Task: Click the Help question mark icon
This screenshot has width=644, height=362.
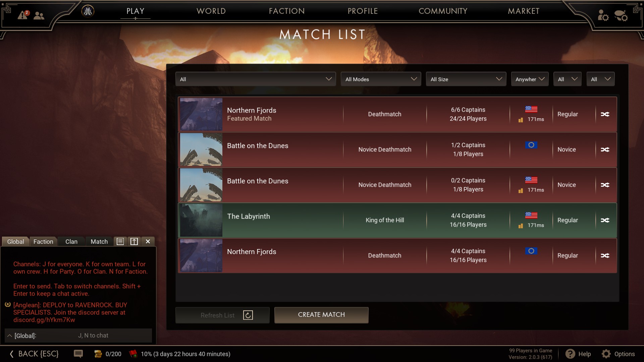Action: coord(570,354)
